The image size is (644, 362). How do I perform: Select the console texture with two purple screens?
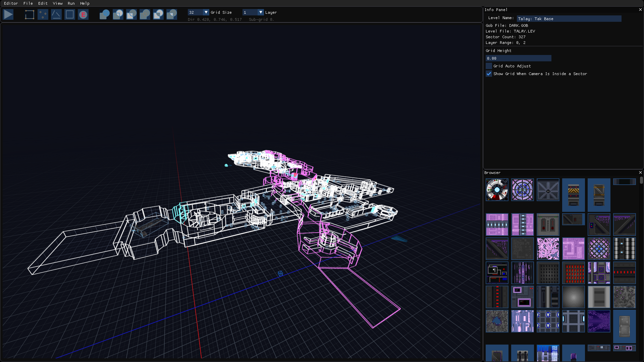click(523, 297)
